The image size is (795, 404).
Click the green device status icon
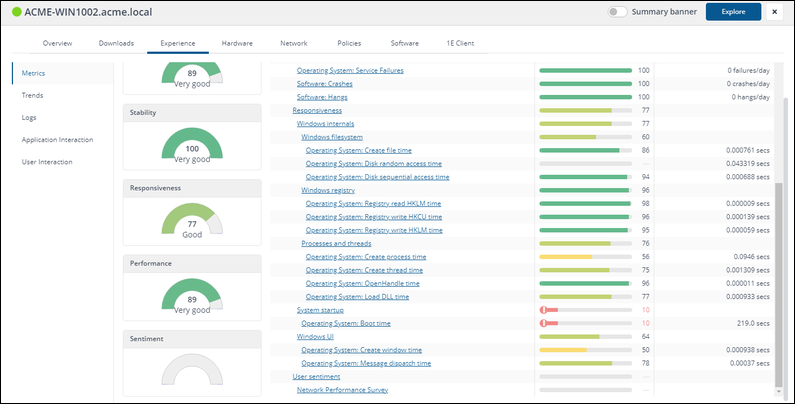click(16, 12)
